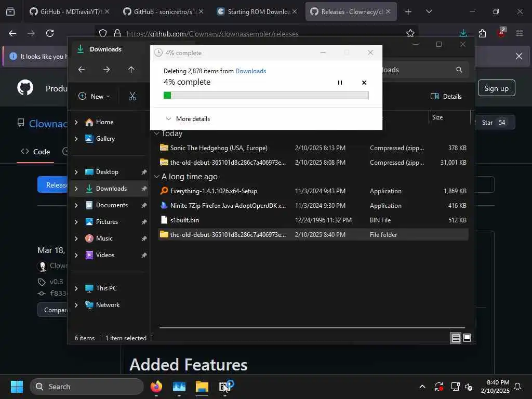Viewport: 532px width, 399px height.
Task: Expand the Network tree node chevron
Action: click(76, 304)
